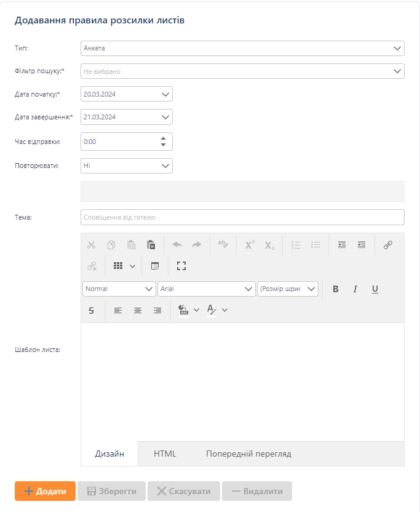The image size is (420, 512).
Task: Switch to the HTML tab
Action: pyautogui.click(x=165, y=454)
